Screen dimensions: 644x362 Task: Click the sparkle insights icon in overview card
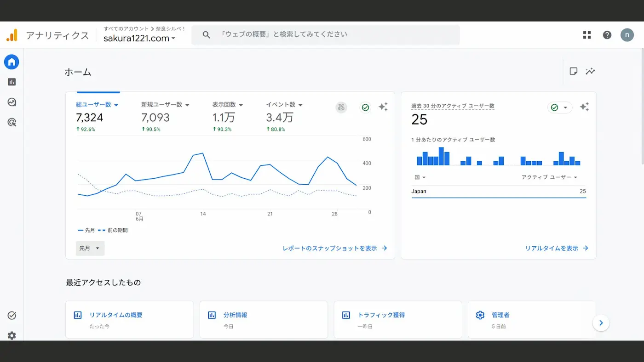point(383,107)
